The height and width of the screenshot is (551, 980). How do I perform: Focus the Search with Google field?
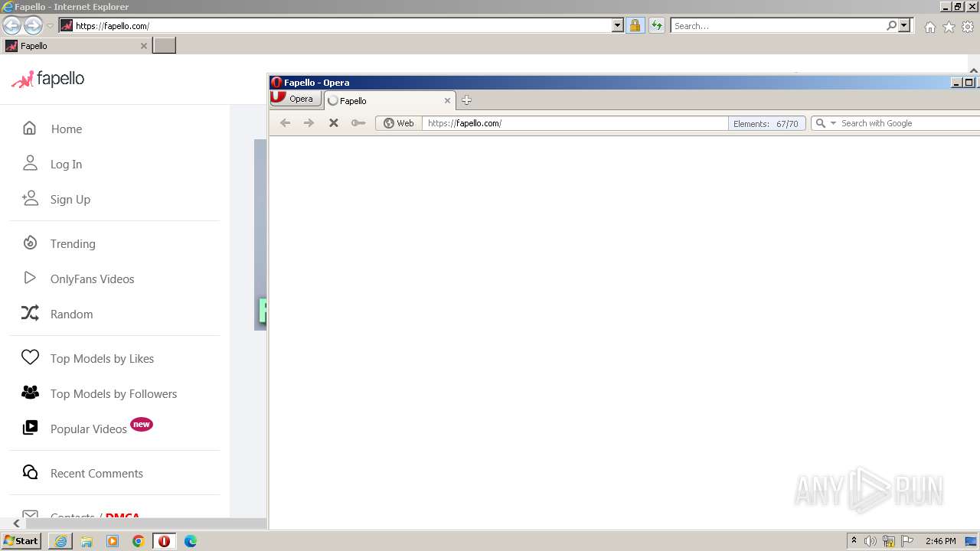pos(909,123)
